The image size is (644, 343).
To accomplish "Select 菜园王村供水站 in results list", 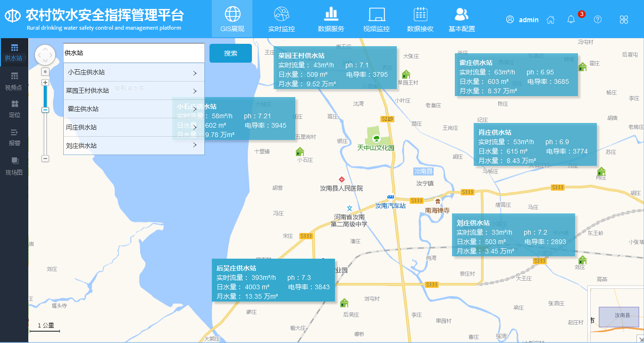I will click(134, 90).
